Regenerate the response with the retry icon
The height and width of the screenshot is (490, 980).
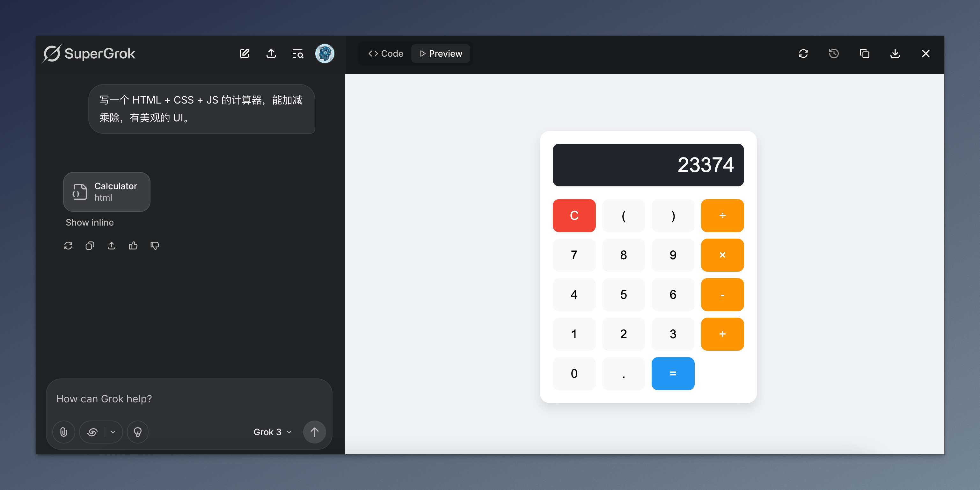tap(68, 246)
